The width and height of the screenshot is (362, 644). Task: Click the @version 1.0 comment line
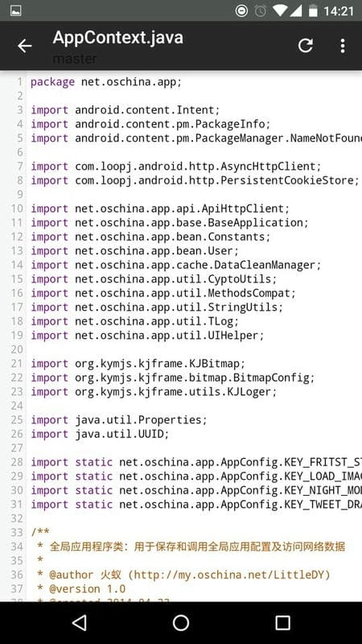pyautogui.click(x=81, y=589)
